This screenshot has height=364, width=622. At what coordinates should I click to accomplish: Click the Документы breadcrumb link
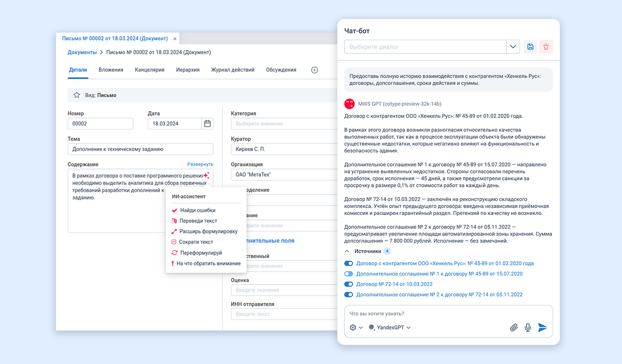pyautogui.click(x=82, y=52)
